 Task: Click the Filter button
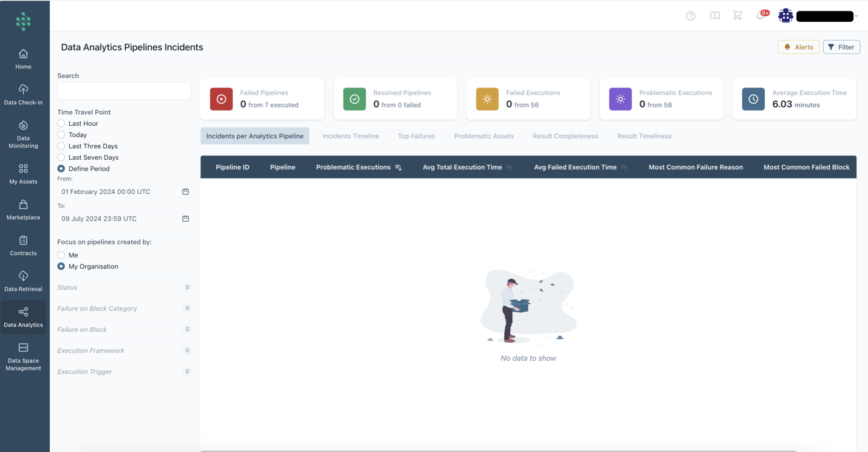(x=841, y=47)
